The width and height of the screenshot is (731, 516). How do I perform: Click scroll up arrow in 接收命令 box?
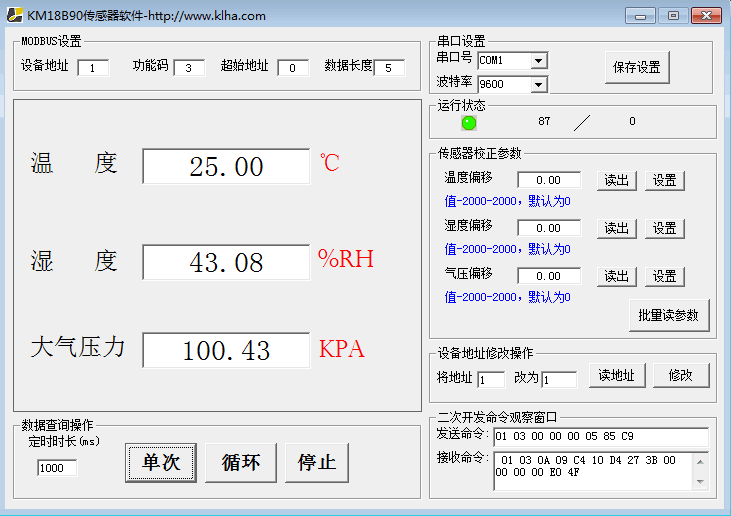(x=700, y=462)
